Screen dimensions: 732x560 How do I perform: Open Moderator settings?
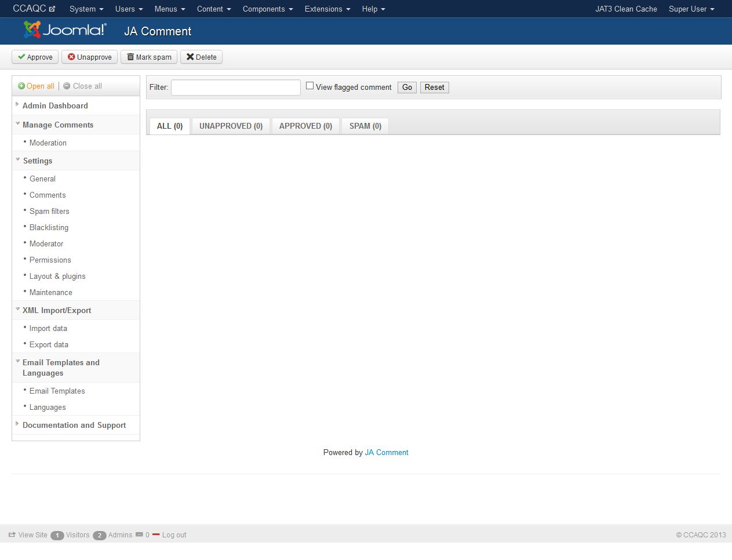[46, 243]
